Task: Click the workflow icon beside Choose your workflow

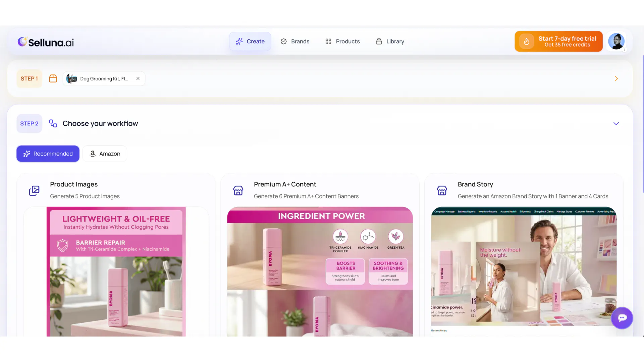Action: tap(53, 123)
